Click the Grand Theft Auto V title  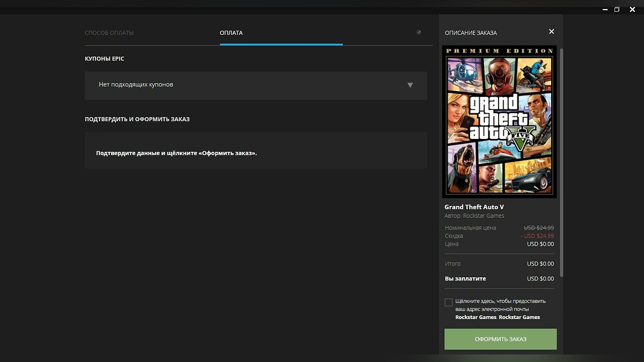pos(474,207)
